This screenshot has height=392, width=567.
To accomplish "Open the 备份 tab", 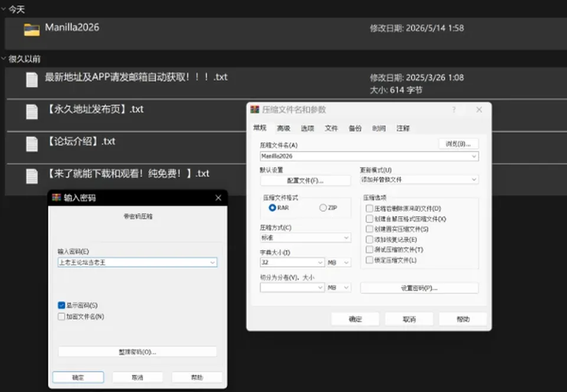I will click(355, 128).
